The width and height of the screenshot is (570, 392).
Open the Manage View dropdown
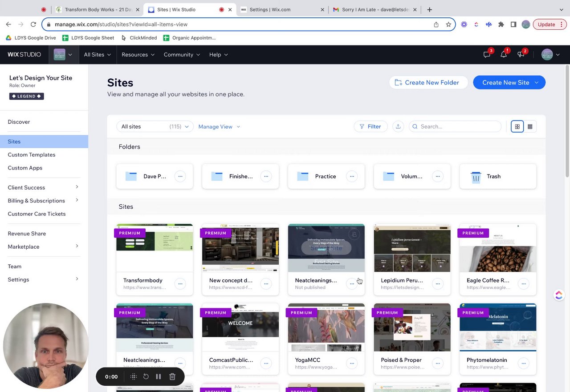click(x=219, y=127)
